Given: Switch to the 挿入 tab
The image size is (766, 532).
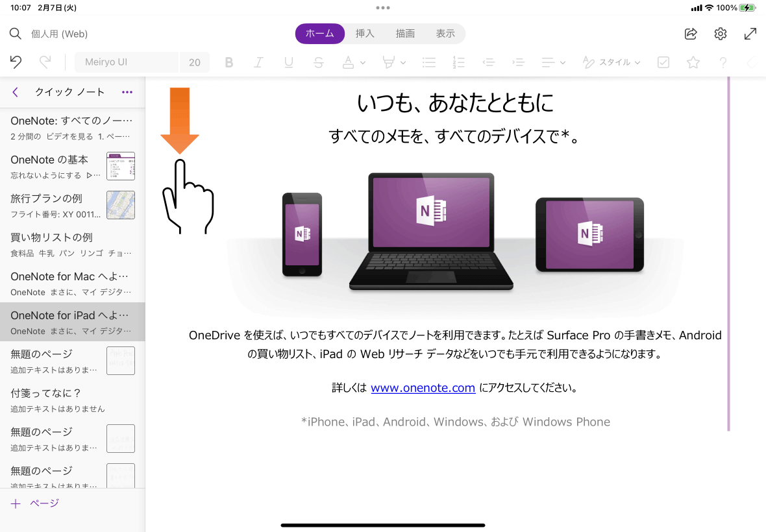Looking at the screenshot, I should [365, 34].
